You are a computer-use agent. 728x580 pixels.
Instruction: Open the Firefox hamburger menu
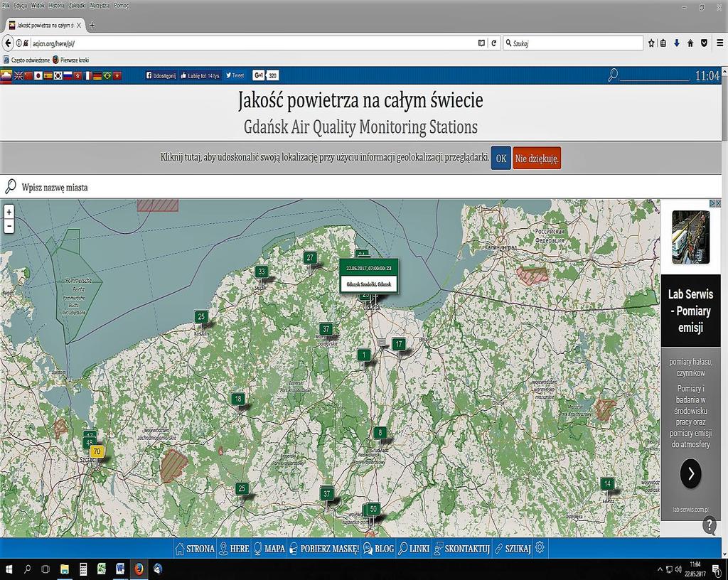pos(720,43)
